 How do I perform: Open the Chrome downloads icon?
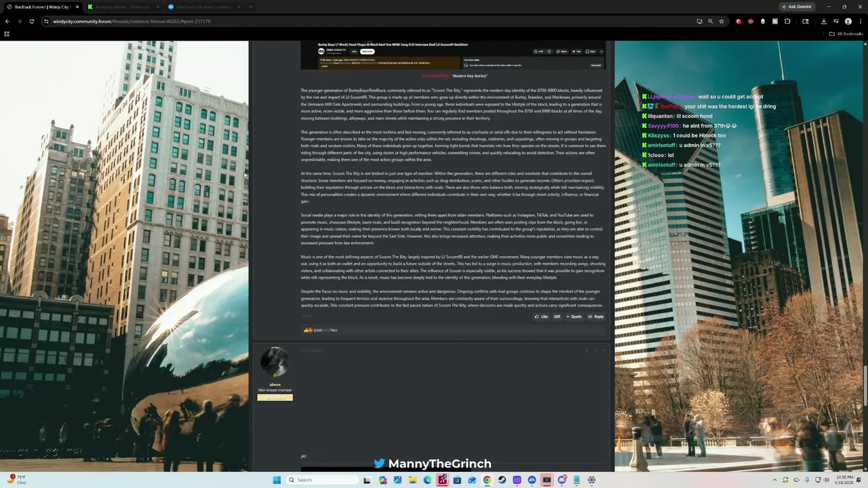(823, 21)
